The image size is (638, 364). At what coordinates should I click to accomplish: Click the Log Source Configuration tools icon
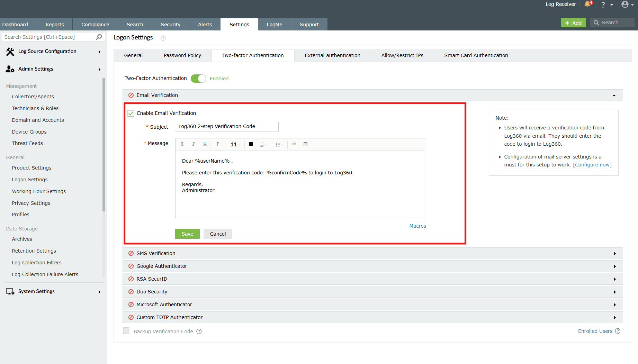tap(10, 51)
